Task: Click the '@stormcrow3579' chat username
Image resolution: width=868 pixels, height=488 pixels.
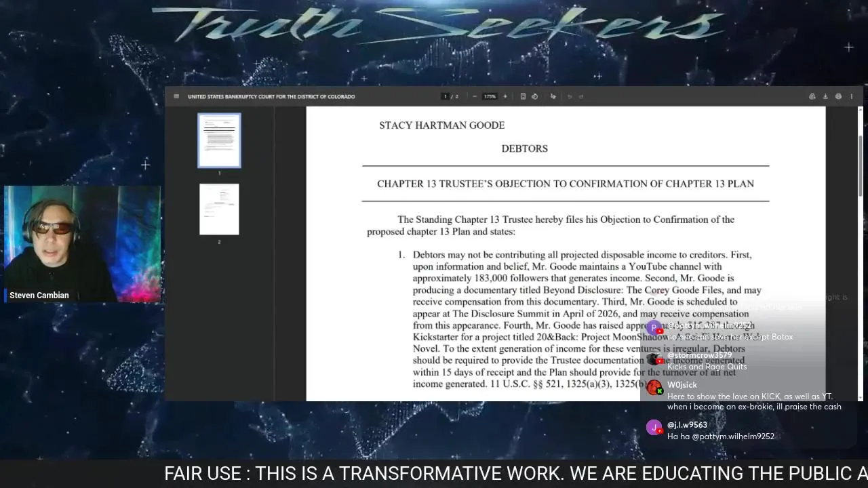Action: point(699,355)
